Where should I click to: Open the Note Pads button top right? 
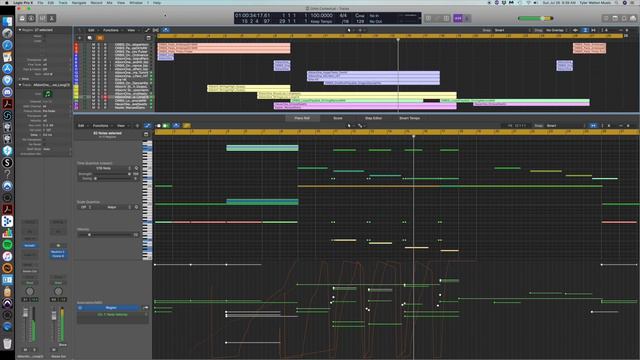(x=615, y=18)
